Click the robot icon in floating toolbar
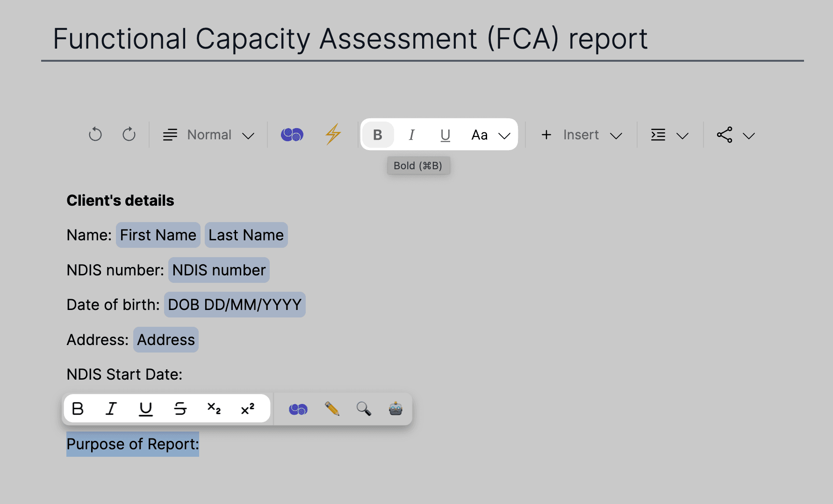 pos(395,409)
